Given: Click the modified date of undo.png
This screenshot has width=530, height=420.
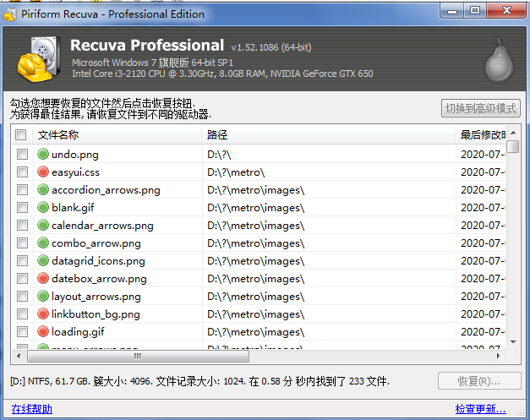Looking at the screenshot, I should pyautogui.click(x=483, y=155).
